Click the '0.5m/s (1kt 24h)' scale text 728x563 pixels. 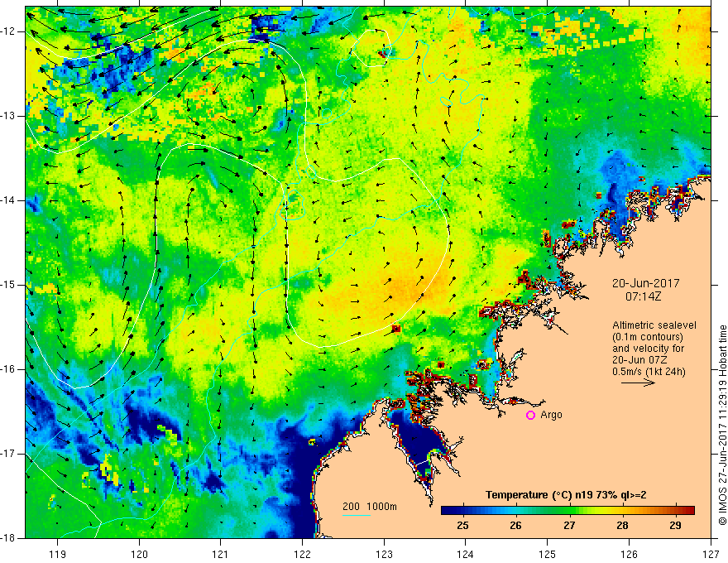tap(649, 372)
